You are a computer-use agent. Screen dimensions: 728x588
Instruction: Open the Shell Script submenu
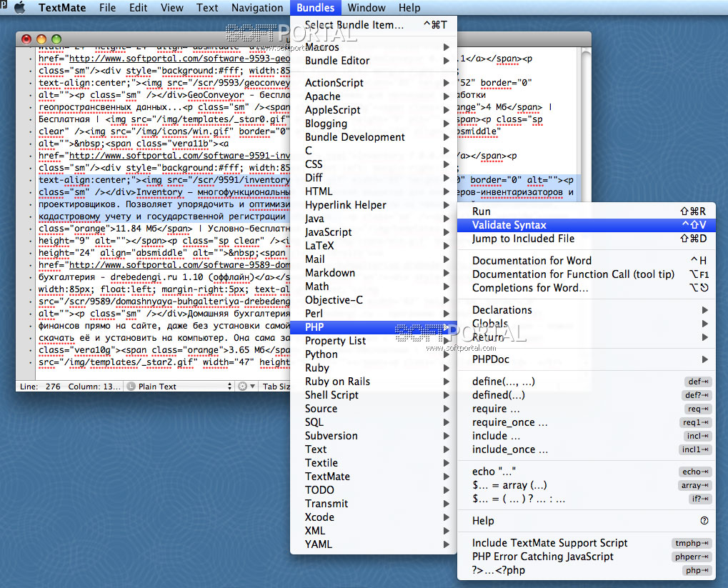pos(373,395)
